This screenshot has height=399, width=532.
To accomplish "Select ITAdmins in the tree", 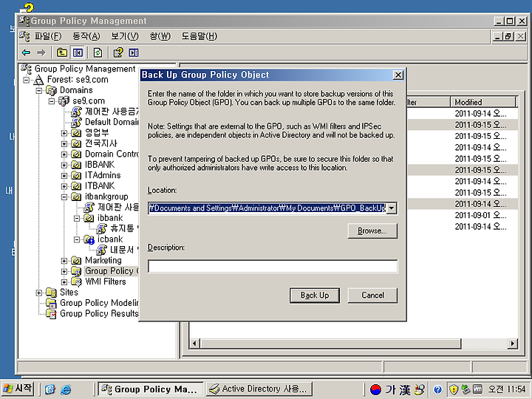I will (x=103, y=175).
